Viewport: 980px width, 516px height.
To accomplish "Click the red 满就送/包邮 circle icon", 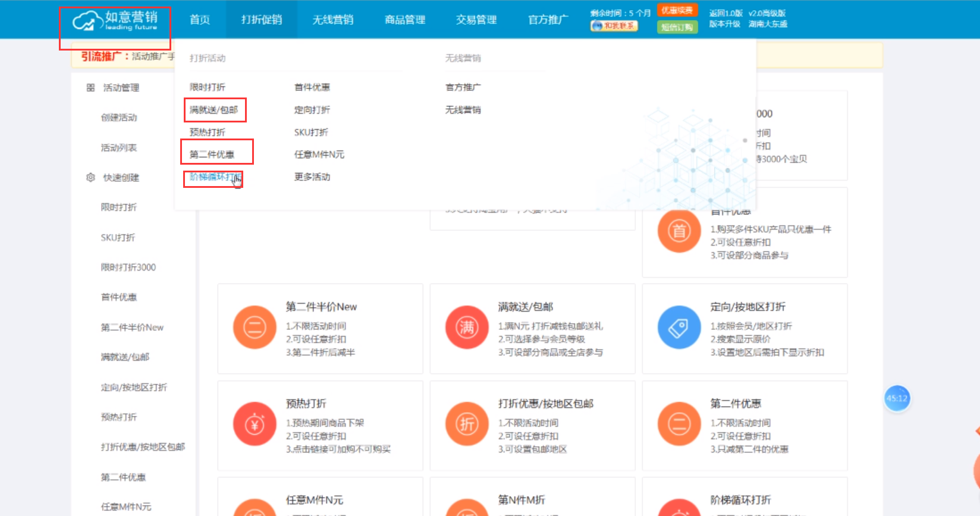I will 467,328.
